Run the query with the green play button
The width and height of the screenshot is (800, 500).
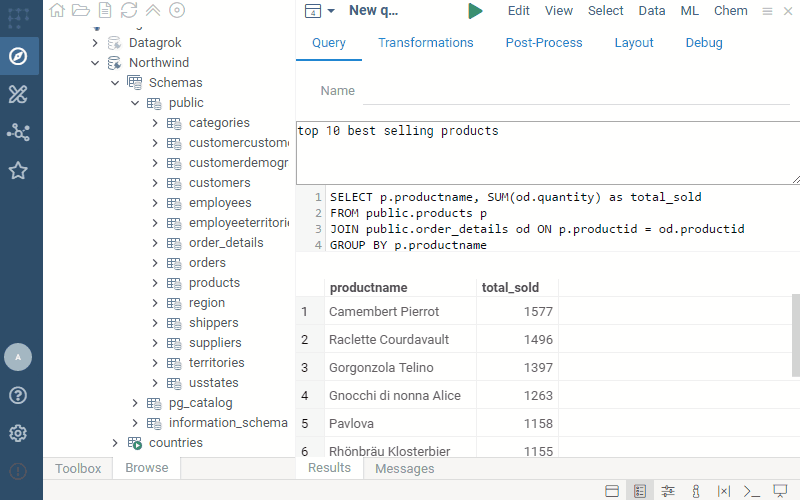tap(475, 11)
